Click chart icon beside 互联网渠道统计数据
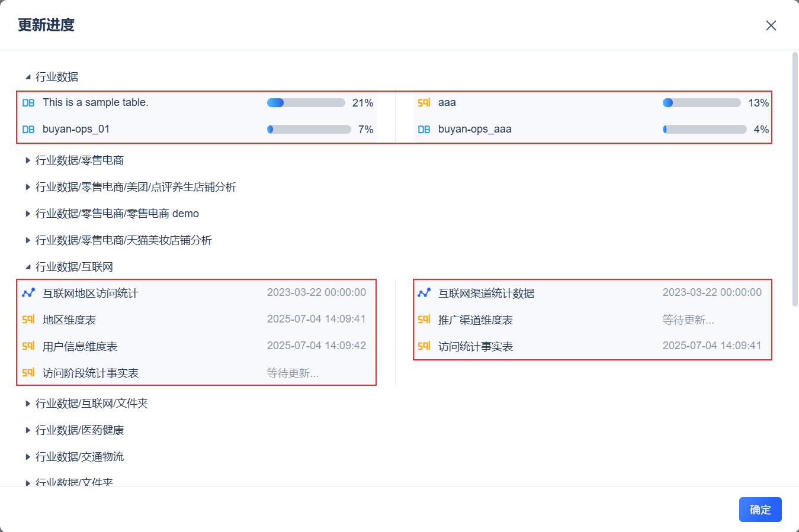Image resolution: width=799 pixels, height=532 pixels. [424, 293]
